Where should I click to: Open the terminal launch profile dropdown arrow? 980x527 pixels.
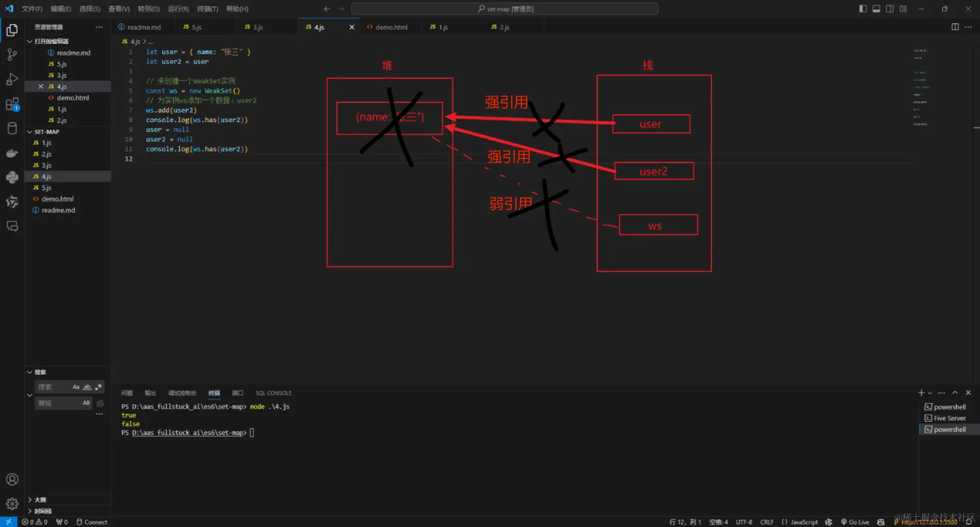pos(930,393)
